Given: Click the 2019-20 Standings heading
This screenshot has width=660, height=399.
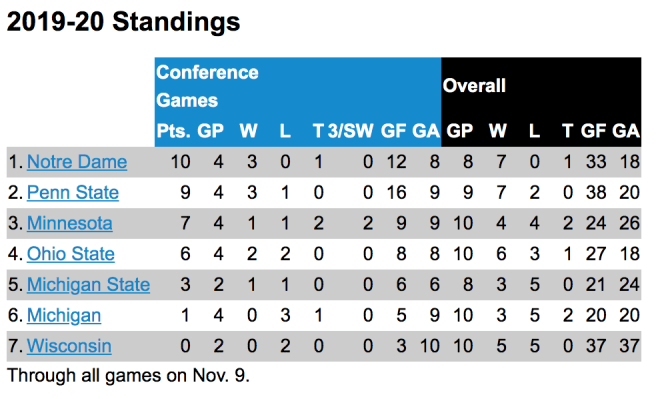Looking at the screenshot, I should point(123,21).
